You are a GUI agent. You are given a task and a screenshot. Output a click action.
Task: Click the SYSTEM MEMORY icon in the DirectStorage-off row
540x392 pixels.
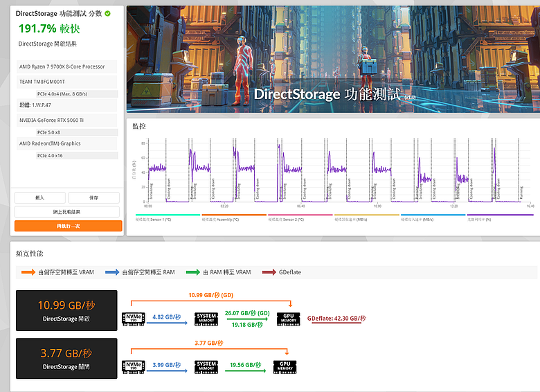206,367
